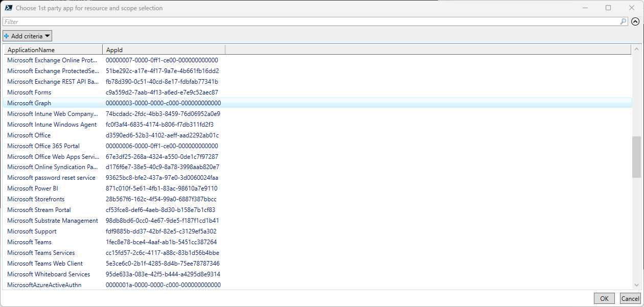
Task: Select the Microsoft Graph row
Action: [x=29, y=103]
